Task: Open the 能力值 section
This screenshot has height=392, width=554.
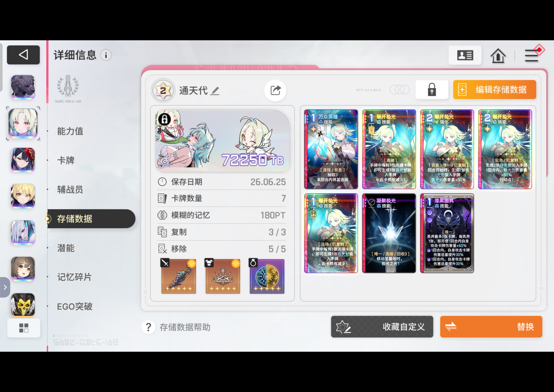Action: 70,131
